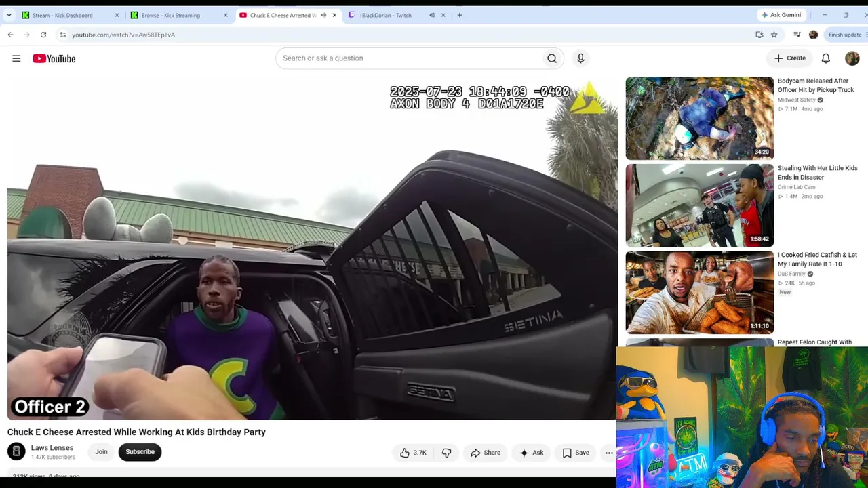This screenshot has width=868, height=488.
Task: Save the video to a playlist
Action: [576, 453]
